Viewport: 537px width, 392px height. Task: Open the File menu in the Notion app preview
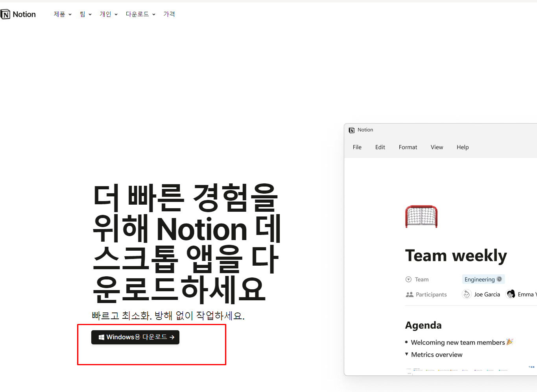tap(357, 147)
